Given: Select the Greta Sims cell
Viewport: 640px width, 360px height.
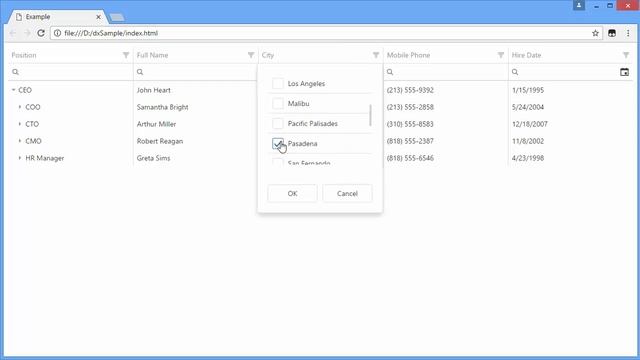Looking at the screenshot, I should click(x=153, y=158).
